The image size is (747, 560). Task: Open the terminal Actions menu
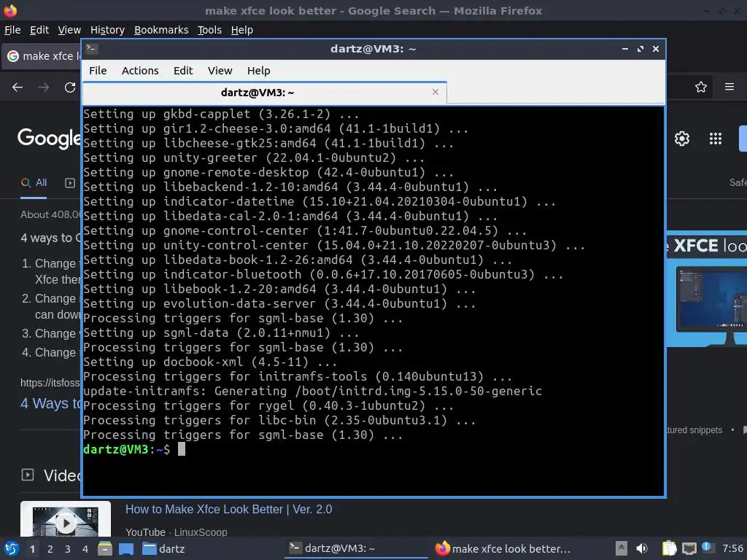140,71
